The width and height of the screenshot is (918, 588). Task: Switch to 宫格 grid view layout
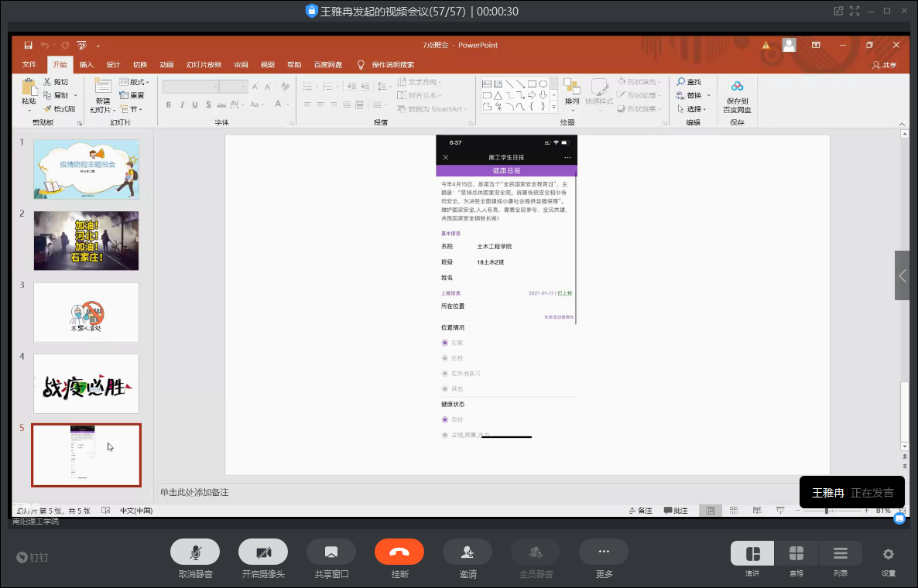pyautogui.click(x=796, y=554)
